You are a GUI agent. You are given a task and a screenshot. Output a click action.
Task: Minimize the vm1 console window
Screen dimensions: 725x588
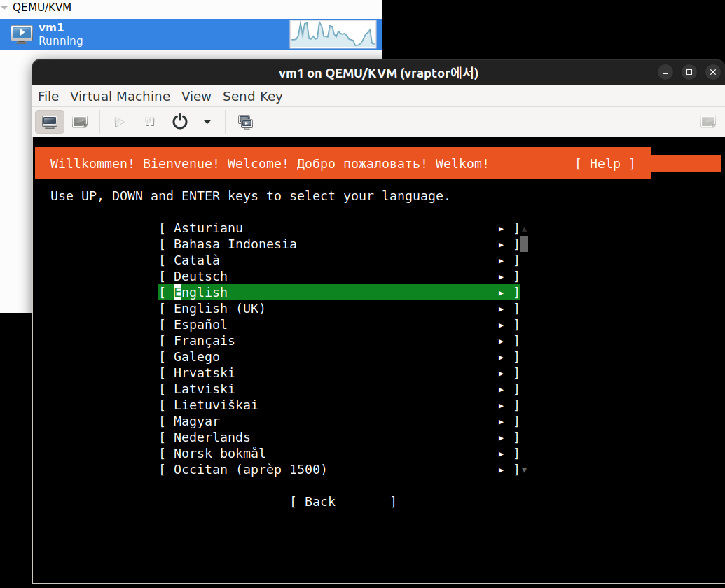point(665,73)
